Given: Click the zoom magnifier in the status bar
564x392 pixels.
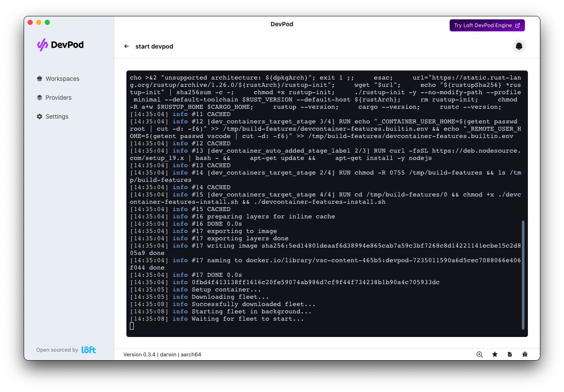Looking at the screenshot, I should 479,354.
